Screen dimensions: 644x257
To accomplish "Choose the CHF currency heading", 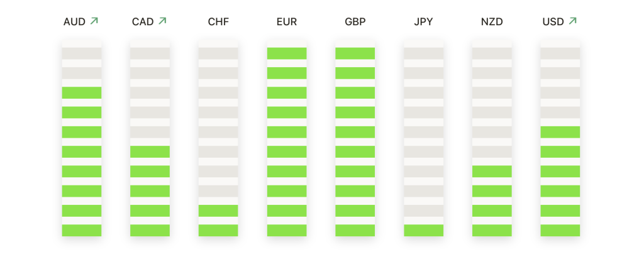I will click(x=218, y=22).
